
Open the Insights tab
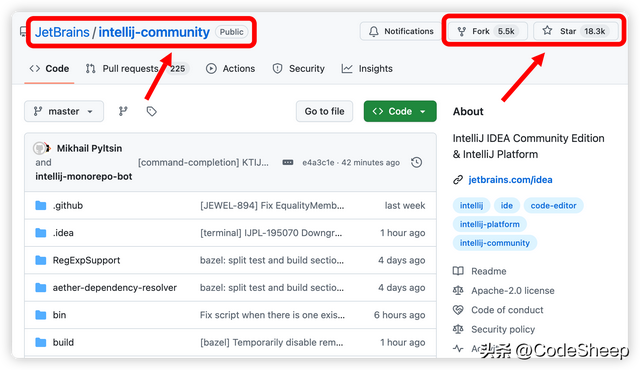pyautogui.click(x=367, y=69)
